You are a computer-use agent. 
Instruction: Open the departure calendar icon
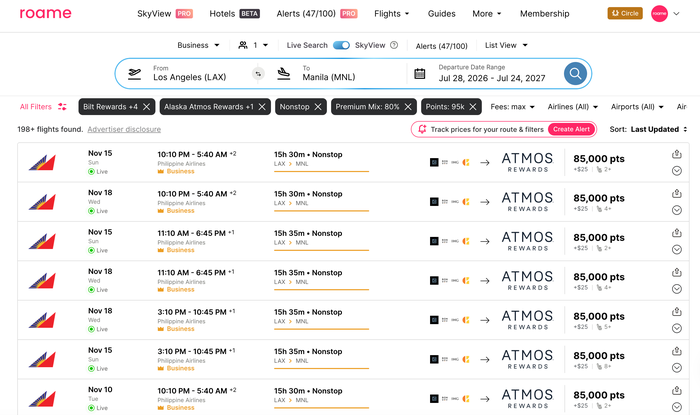coord(420,74)
